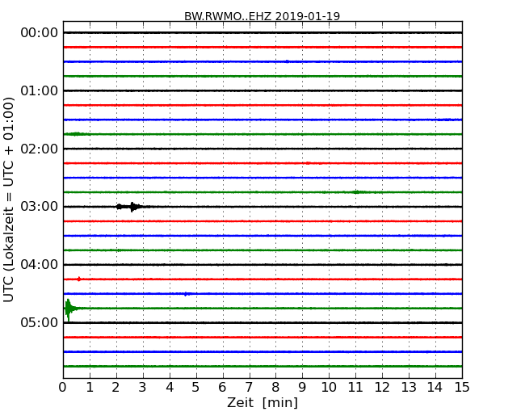
Task: Click the UTC Lokalzeit vertical axis label
Action: tap(8, 199)
